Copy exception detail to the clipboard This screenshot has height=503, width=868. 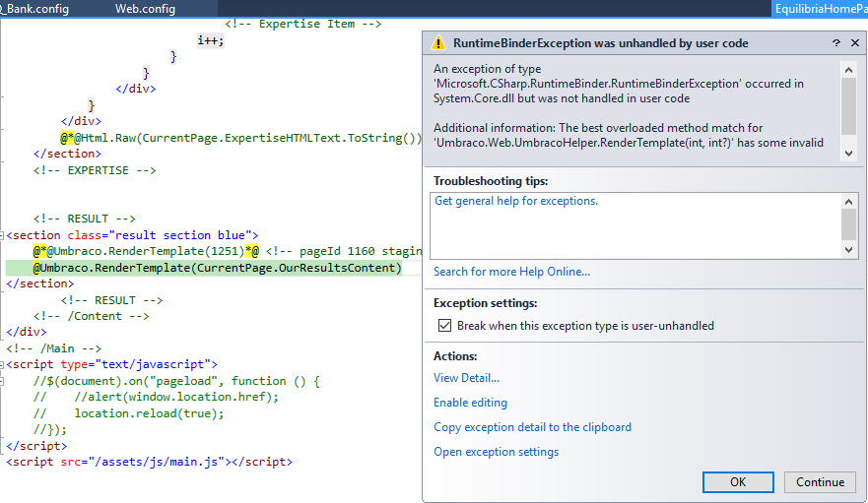tap(532, 427)
